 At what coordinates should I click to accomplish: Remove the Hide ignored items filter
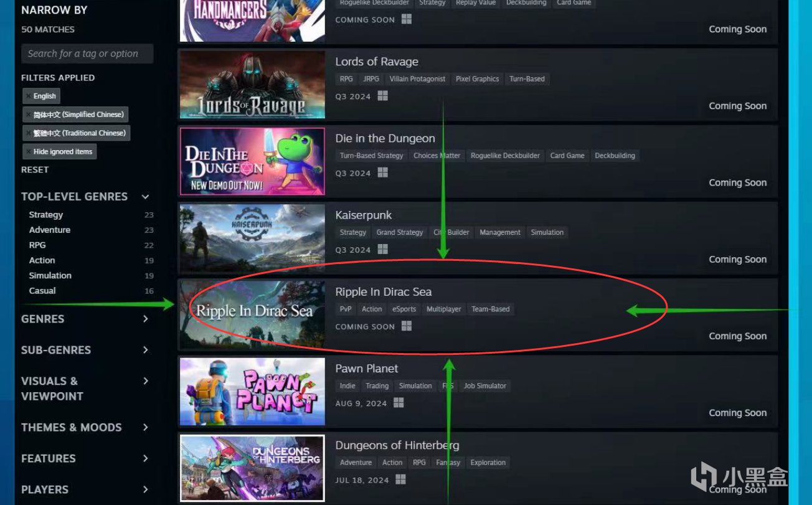(28, 152)
